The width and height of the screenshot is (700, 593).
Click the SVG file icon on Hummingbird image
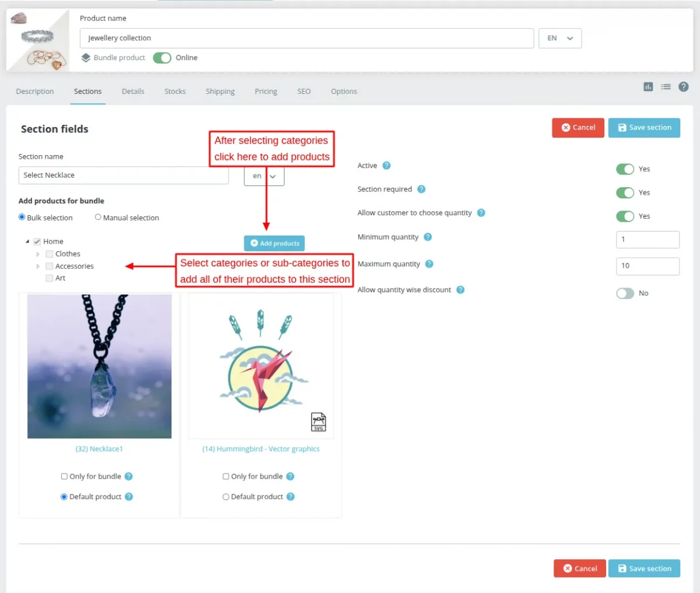click(318, 422)
